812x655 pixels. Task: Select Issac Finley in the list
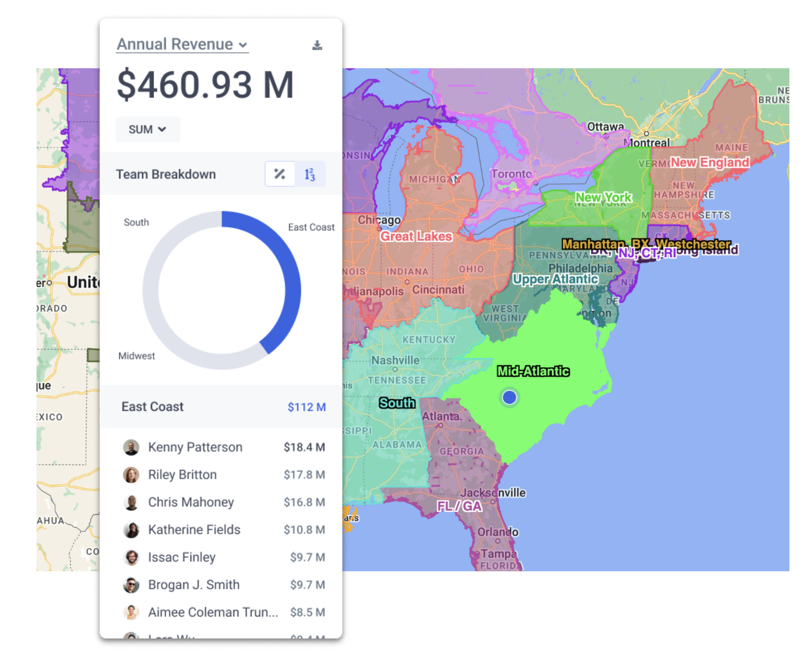(221, 557)
